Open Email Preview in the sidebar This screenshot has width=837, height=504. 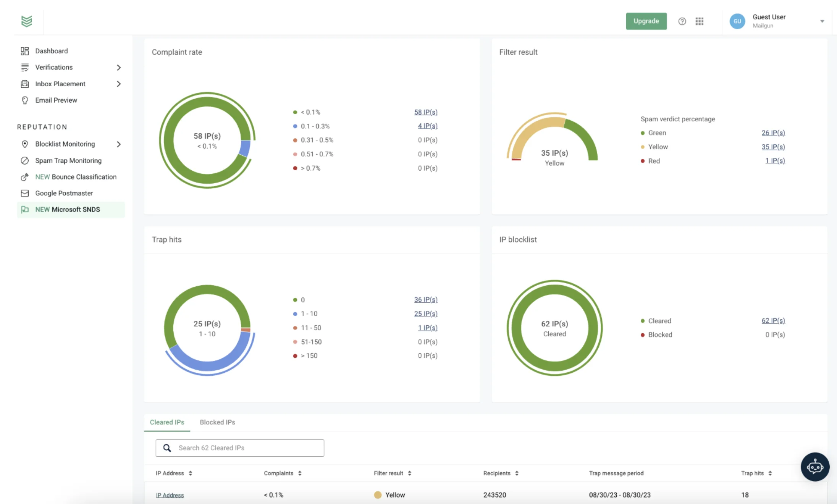pyautogui.click(x=56, y=100)
